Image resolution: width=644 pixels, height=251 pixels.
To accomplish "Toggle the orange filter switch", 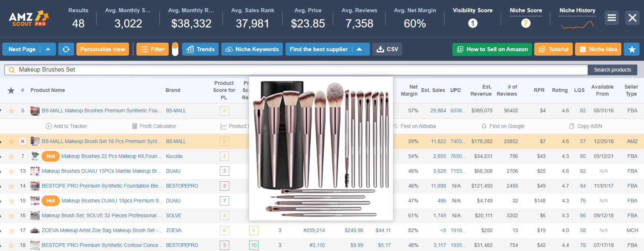I will pos(175,49).
